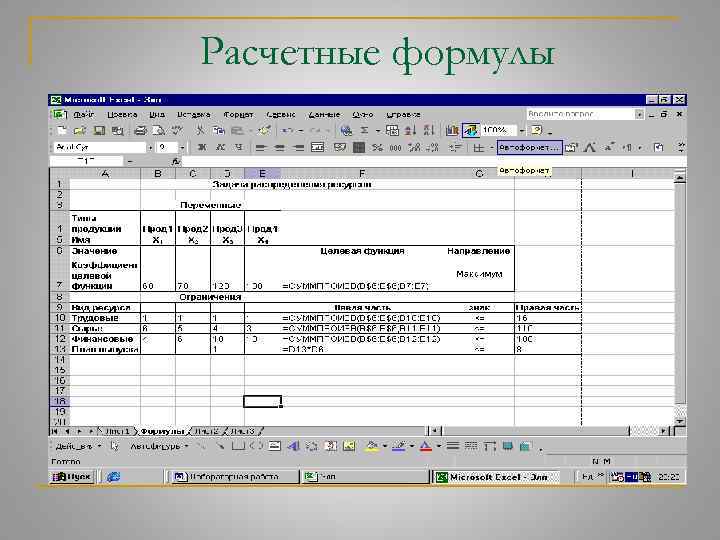The image size is (720, 540).
Task: Click the Open file icon
Action: (80, 131)
